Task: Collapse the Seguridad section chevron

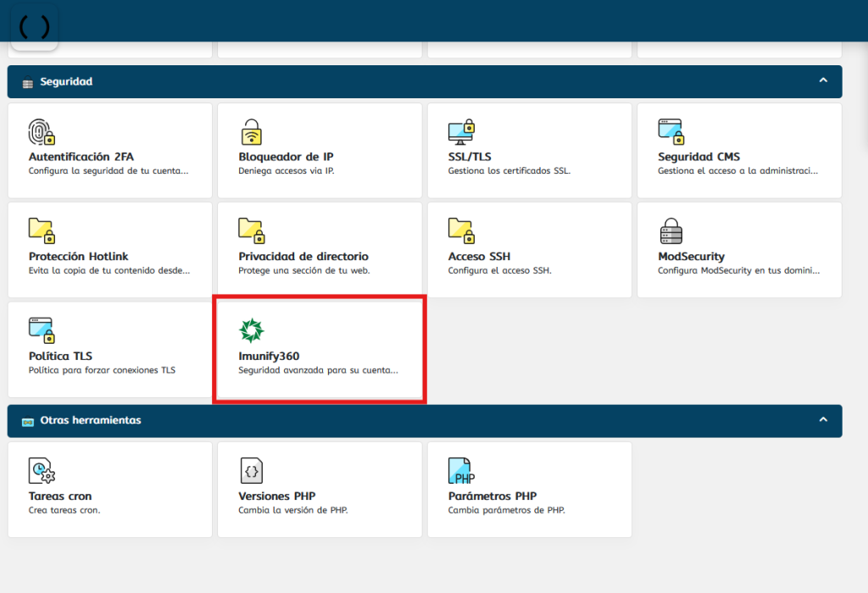Action: click(822, 80)
